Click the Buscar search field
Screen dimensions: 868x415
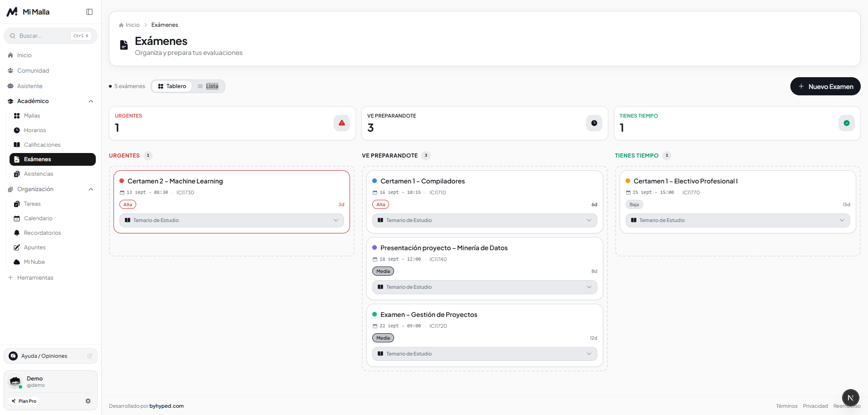tap(50, 36)
